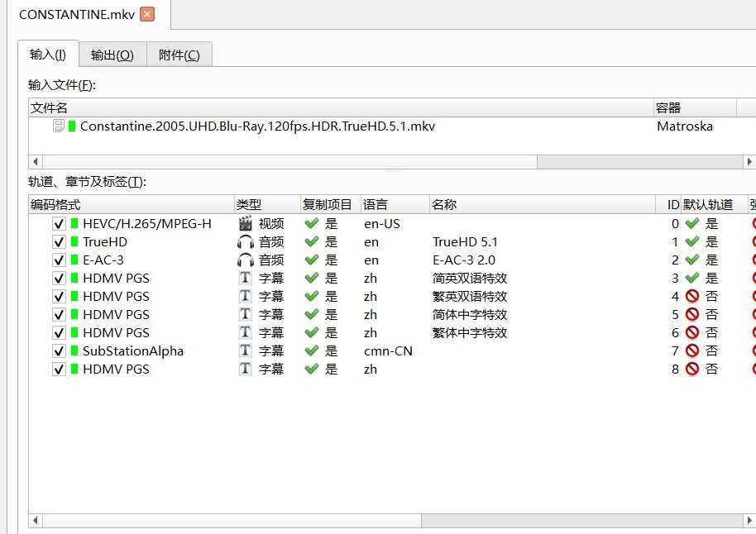The height and width of the screenshot is (534, 756).
Task: Click default-track red no icon for track ID 8
Action: click(x=692, y=370)
